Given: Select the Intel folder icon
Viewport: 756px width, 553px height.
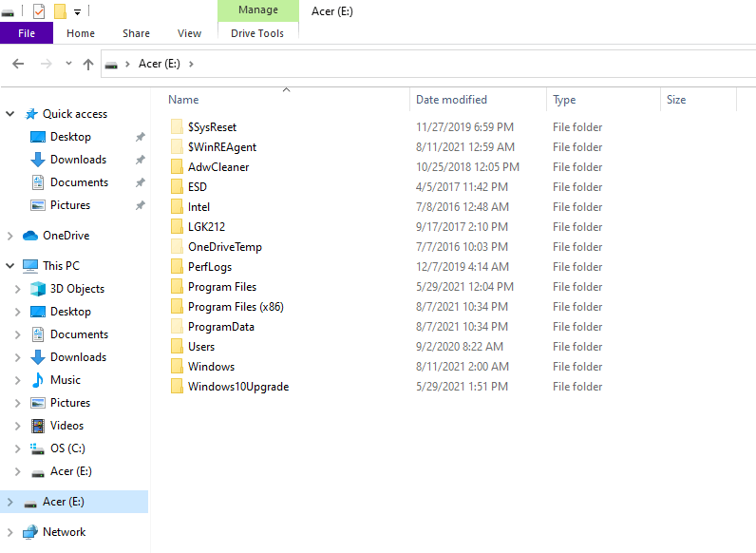Looking at the screenshot, I should pos(177,206).
